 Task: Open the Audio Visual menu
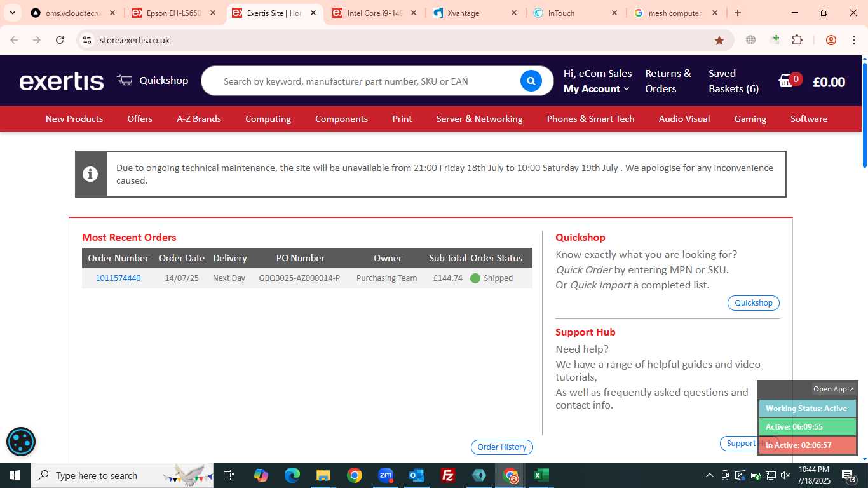click(684, 119)
